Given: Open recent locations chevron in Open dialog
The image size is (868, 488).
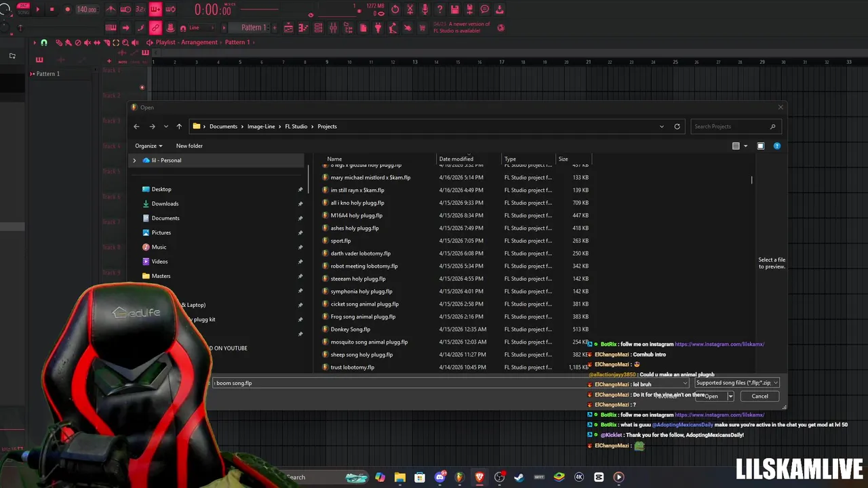Looking at the screenshot, I should point(165,126).
